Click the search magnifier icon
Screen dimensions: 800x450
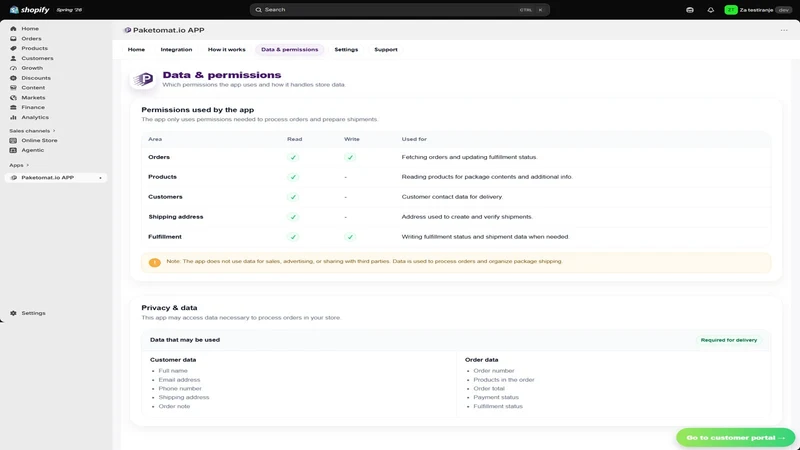pyautogui.click(x=259, y=10)
